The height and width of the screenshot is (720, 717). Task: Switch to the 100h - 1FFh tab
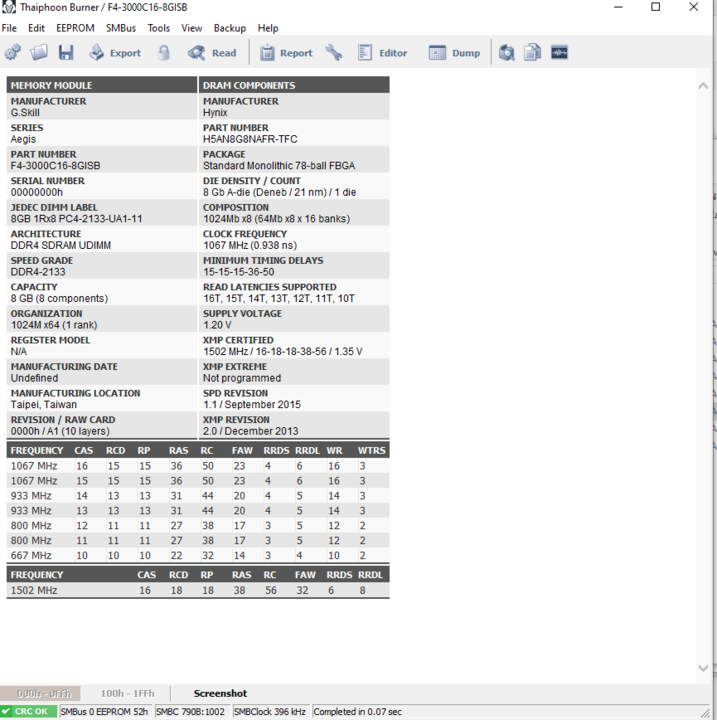point(127,693)
